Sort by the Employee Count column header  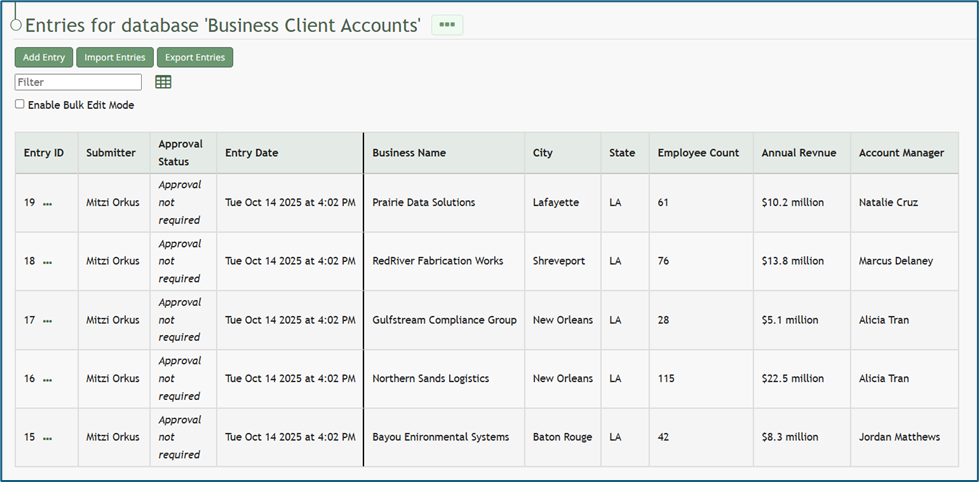coord(698,153)
